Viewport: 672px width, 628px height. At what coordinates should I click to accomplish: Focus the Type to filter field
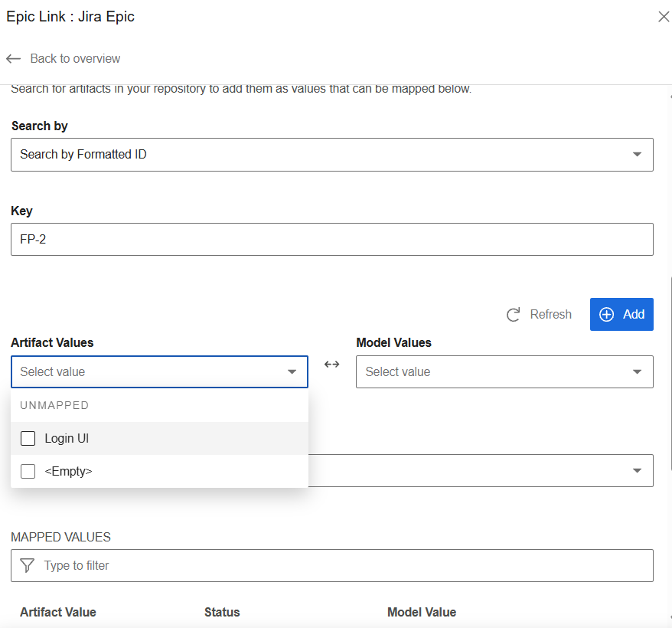tap(344, 566)
